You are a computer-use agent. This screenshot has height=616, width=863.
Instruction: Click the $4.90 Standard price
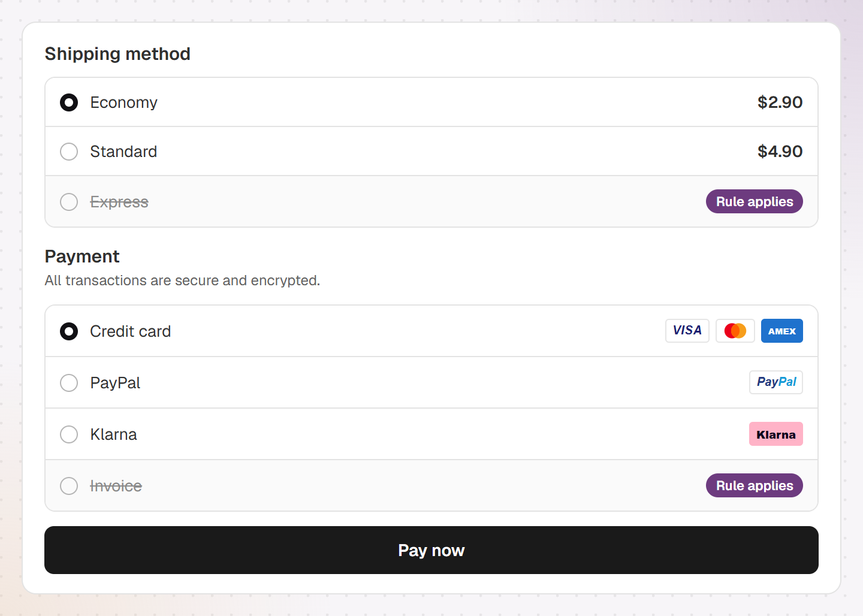(x=780, y=152)
